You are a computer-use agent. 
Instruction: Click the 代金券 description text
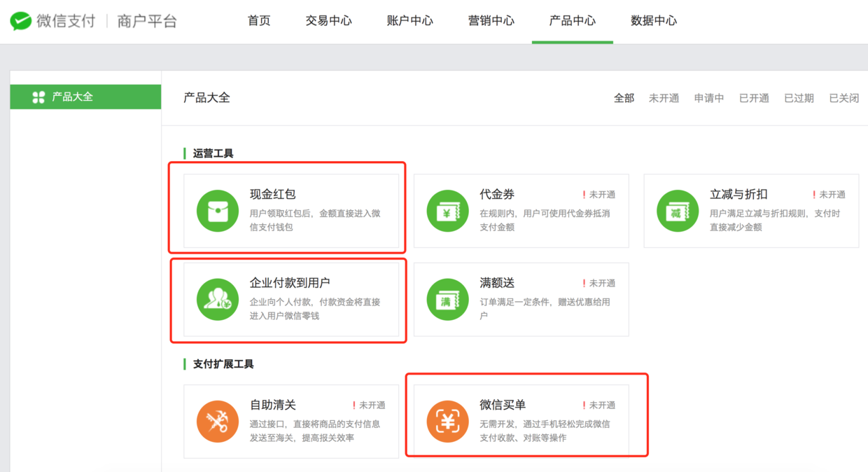tap(545, 221)
